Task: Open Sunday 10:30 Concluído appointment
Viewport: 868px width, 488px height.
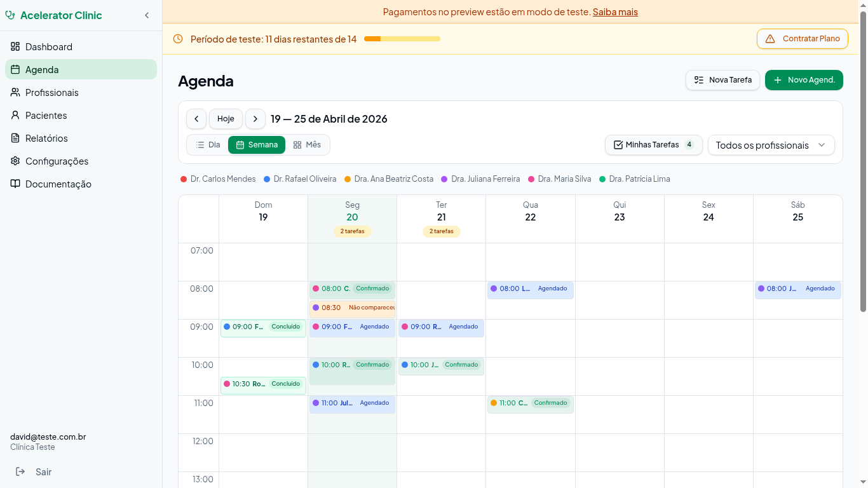Action: [263, 386]
